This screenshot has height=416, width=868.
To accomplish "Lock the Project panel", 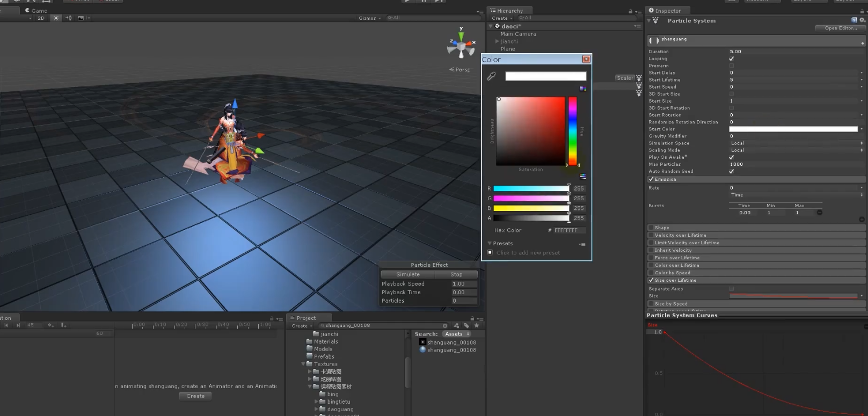I will pos(472,318).
